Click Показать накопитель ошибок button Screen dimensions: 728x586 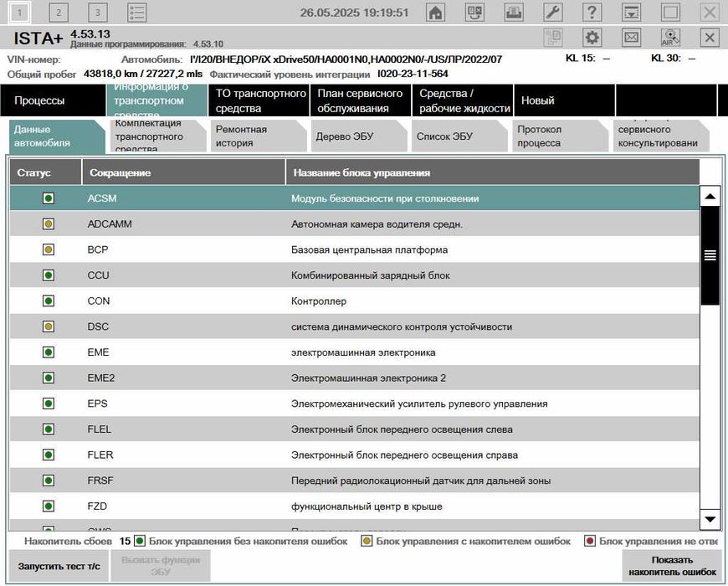[673, 566]
